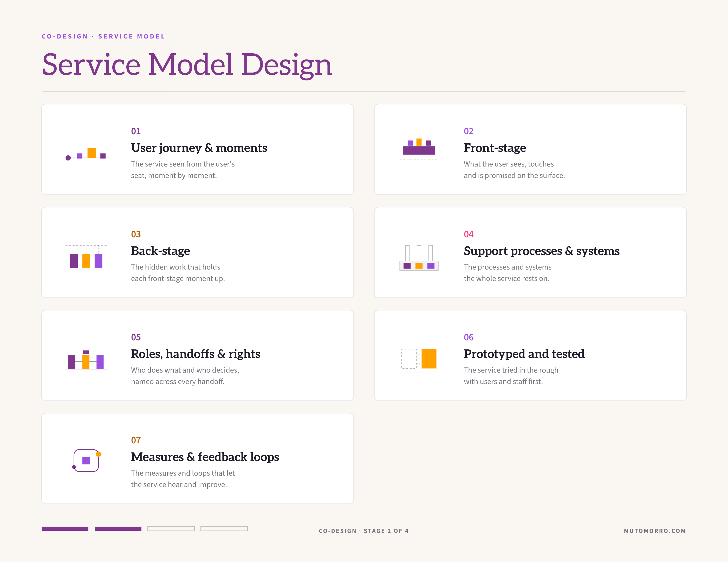Image resolution: width=728 pixels, height=562 pixels.
Task: Open the Prototyped and tested heading
Action: click(x=524, y=354)
